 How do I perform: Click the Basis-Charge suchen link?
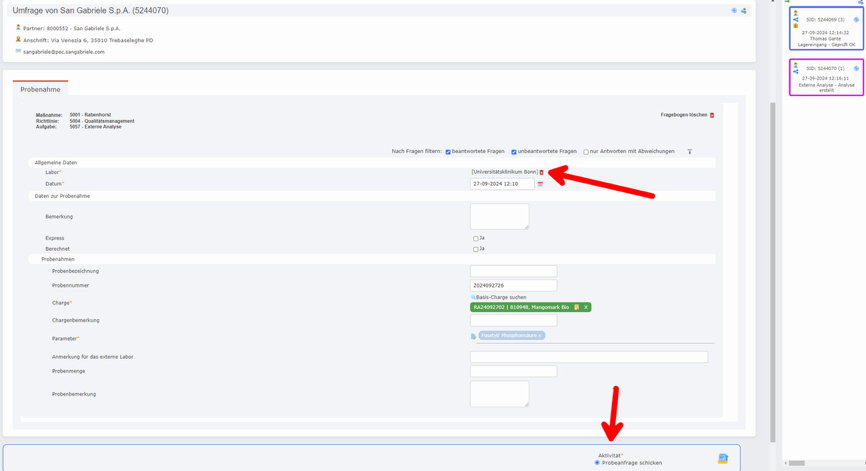500,297
